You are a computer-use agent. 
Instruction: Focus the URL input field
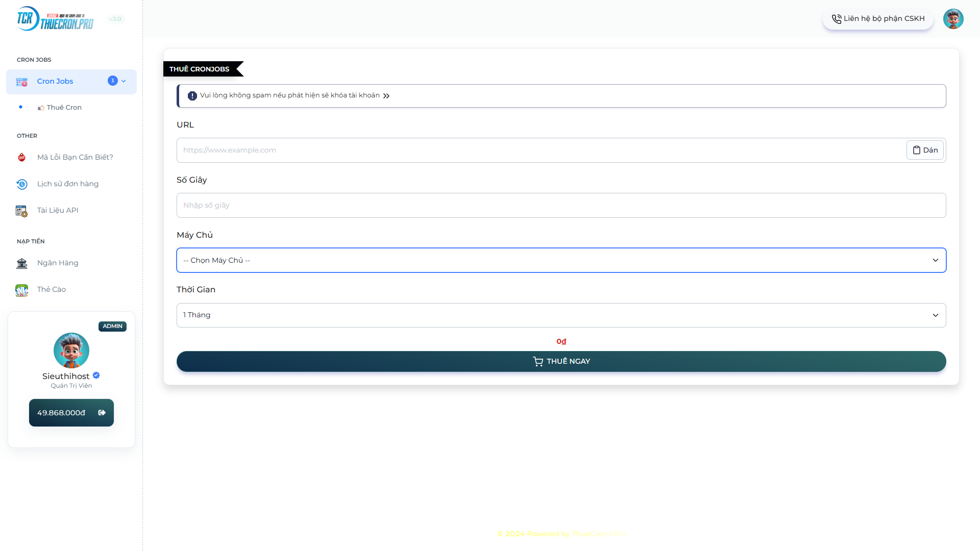click(541, 150)
